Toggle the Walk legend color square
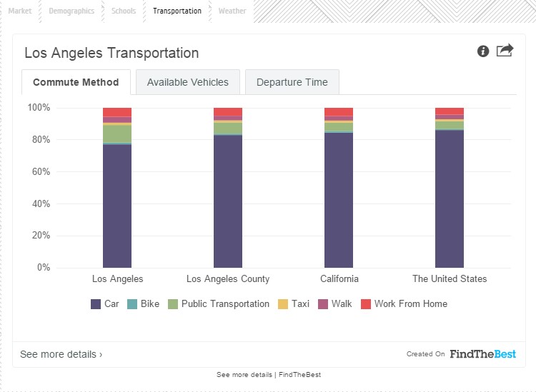Screen dimensions: 536x392 coord(322,304)
